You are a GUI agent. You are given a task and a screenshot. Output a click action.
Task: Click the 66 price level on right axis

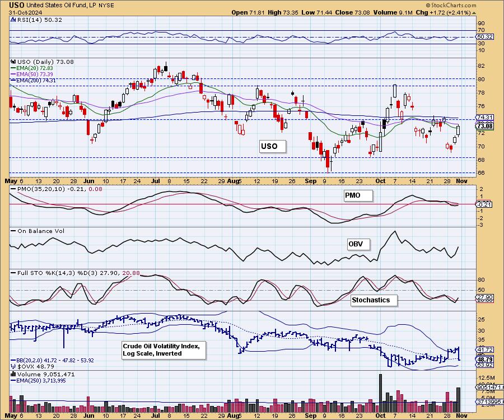481,172
